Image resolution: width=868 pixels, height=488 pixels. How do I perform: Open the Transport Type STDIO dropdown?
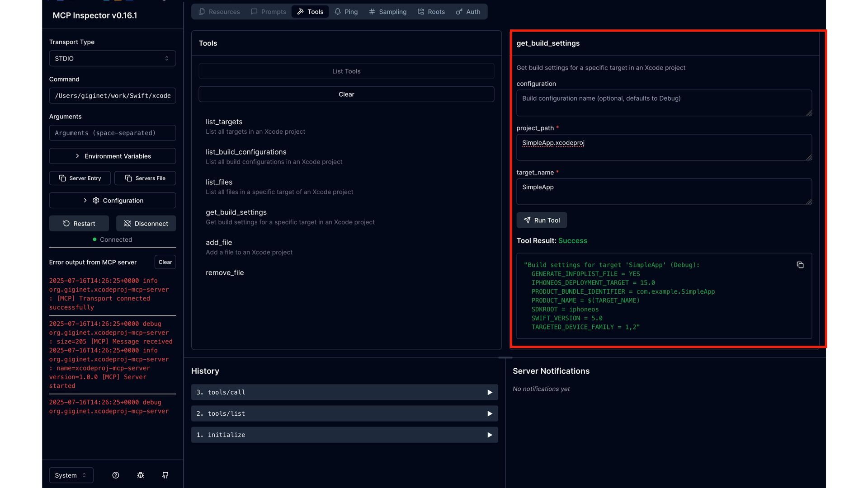pyautogui.click(x=113, y=58)
